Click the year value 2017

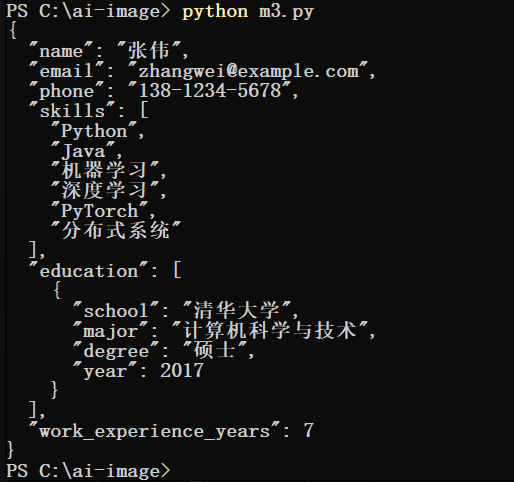pyautogui.click(x=182, y=371)
